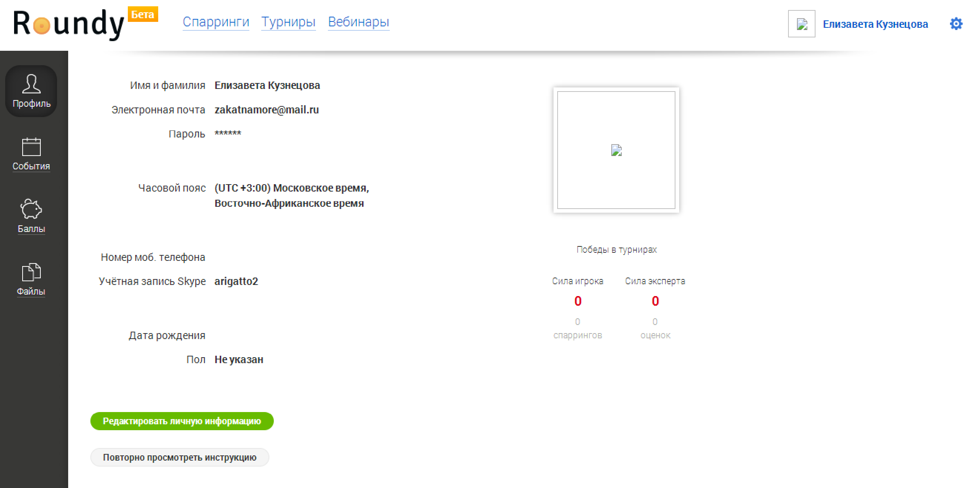Image resolution: width=980 pixels, height=488 pixels.
Task: Click the name Елизавета Кузнецова in profile
Action: pyautogui.click(x=267, y=85)
